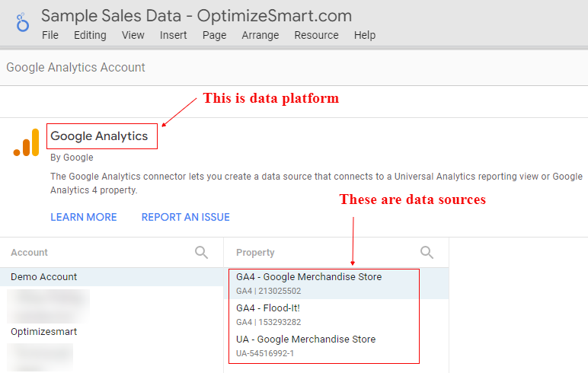This screenshot has width=588, height=373.
Task: Open the Resource menu
Action: (x=317, y=35)
